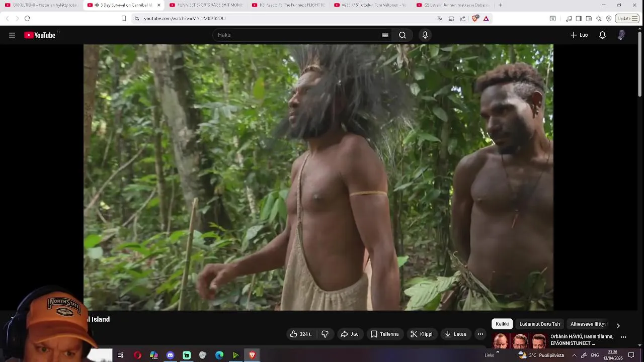Share the video with Jaa button
644x362 pixels.
(x=350, y=334)
